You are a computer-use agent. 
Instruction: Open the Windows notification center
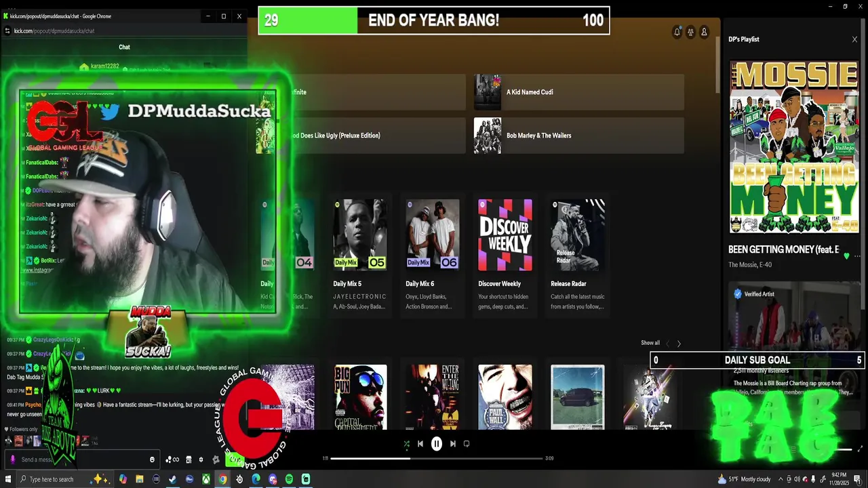857,480
